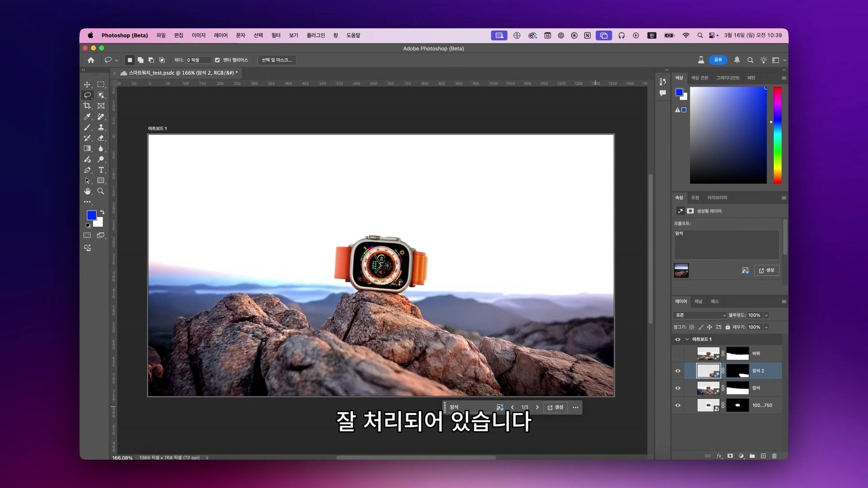Open the 레이어 menu

click(x=220, y=35)
